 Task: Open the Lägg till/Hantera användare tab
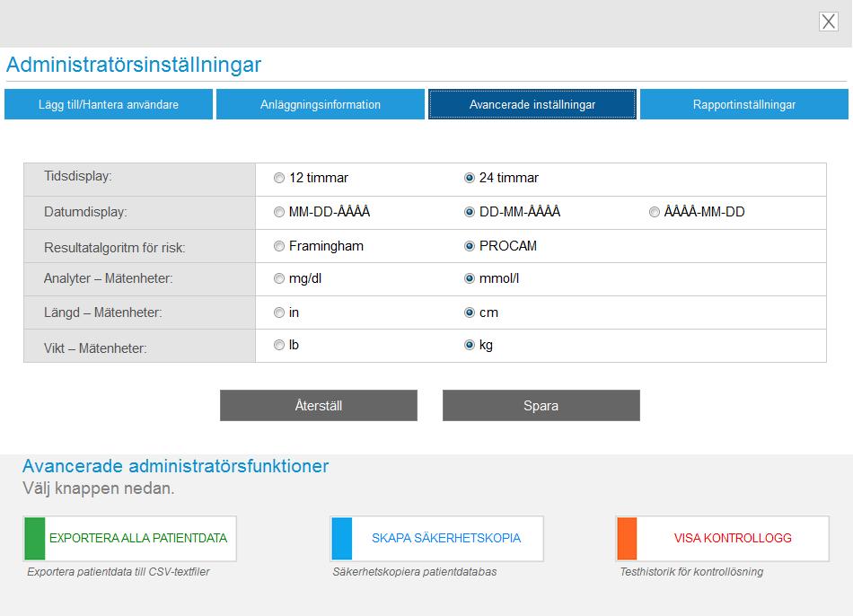click(x=109, y=104)
